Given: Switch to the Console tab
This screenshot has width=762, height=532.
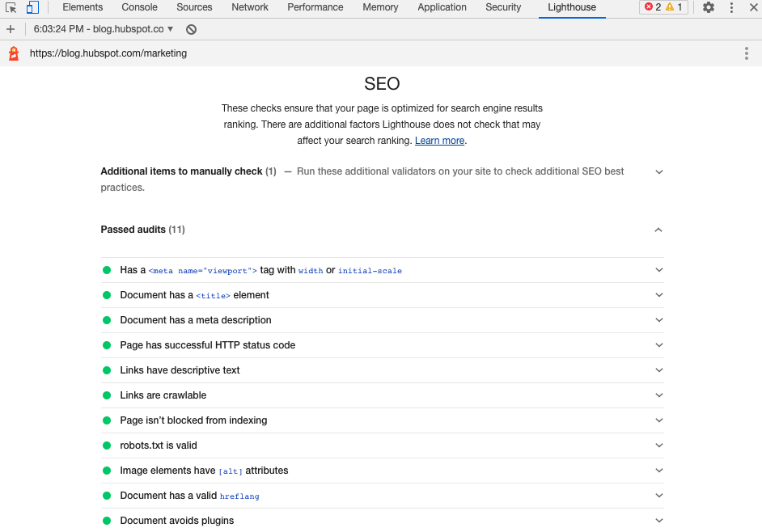Looking at the screenshot, I should pos(140,7).
